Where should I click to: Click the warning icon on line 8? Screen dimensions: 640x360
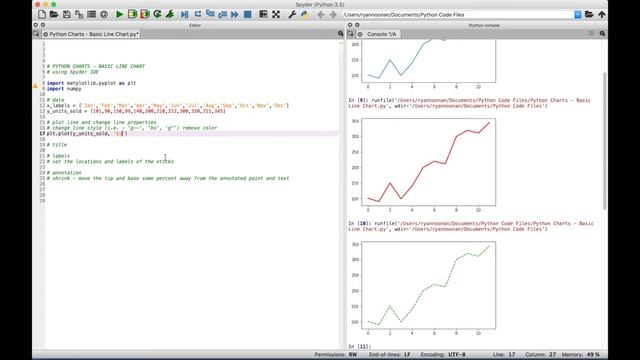click(x=36, y=86)
